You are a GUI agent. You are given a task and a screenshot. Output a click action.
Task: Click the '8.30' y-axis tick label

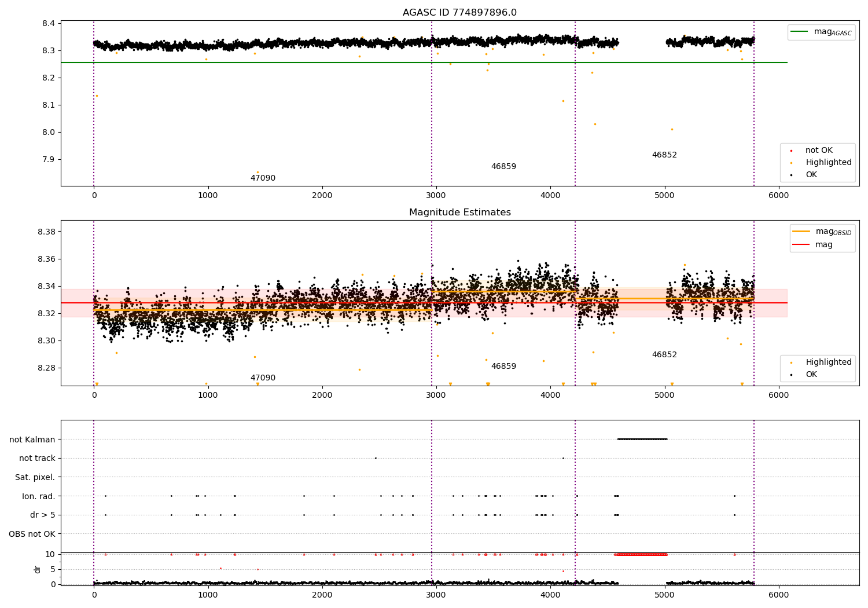click(46, 341)
